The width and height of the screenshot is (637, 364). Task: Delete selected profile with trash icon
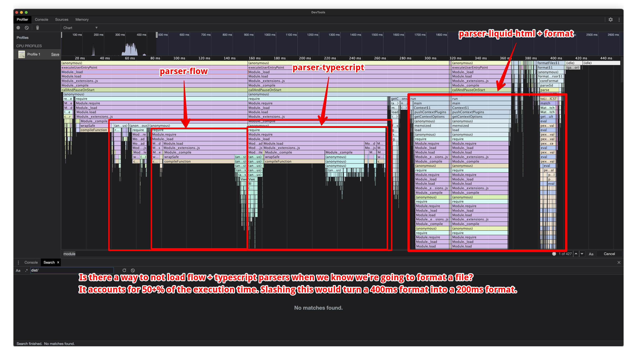pyautogui.click(x=37, y=28)
